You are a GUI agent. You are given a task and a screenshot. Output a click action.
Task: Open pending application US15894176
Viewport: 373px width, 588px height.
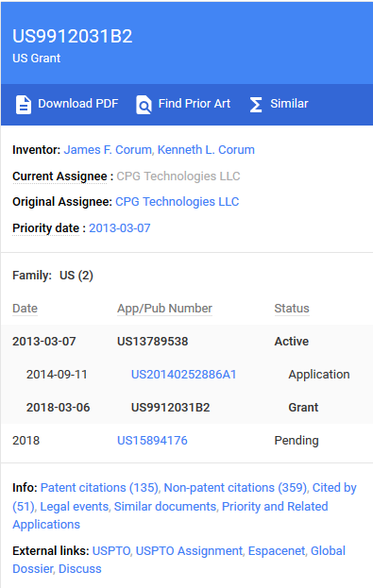(152, 440)
